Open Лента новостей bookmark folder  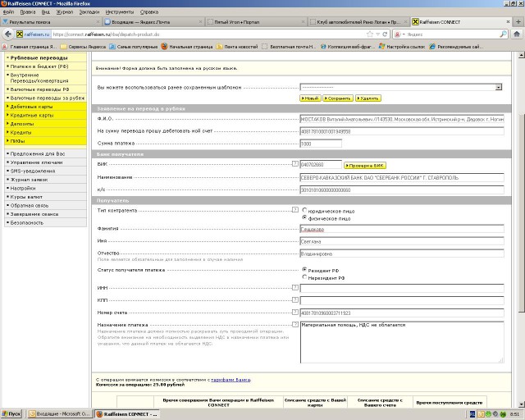pyautogui.click(x=237, y=47)
